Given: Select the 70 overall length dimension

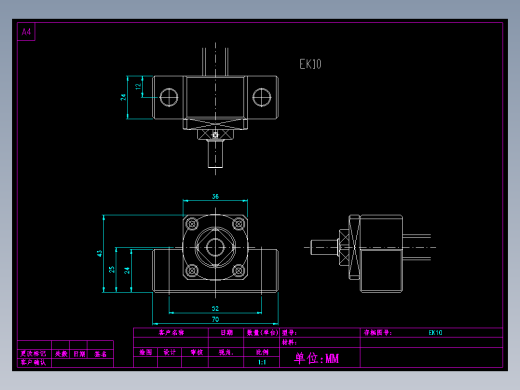Looking at the screenshot, I should [x=215, y=319].
